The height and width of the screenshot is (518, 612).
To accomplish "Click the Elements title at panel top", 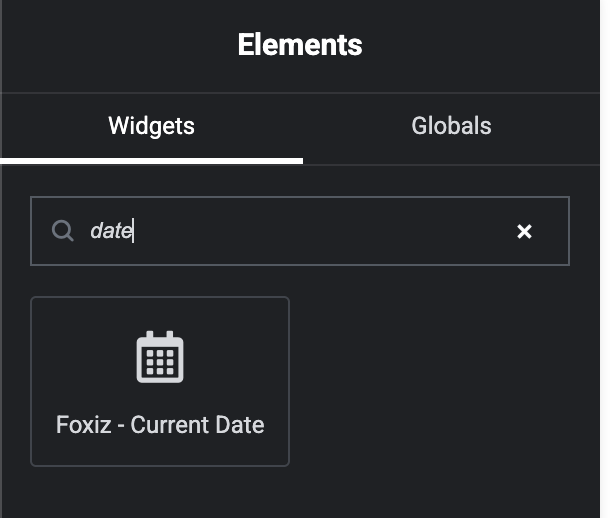I will (300, 44).
